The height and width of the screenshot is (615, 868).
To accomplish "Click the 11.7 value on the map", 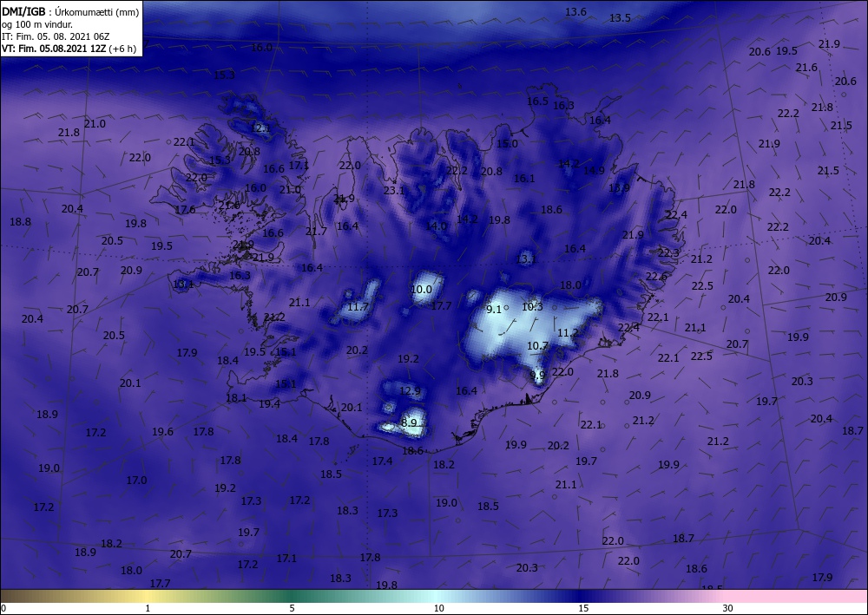I will pyautogui.click(x=358, y=307).
